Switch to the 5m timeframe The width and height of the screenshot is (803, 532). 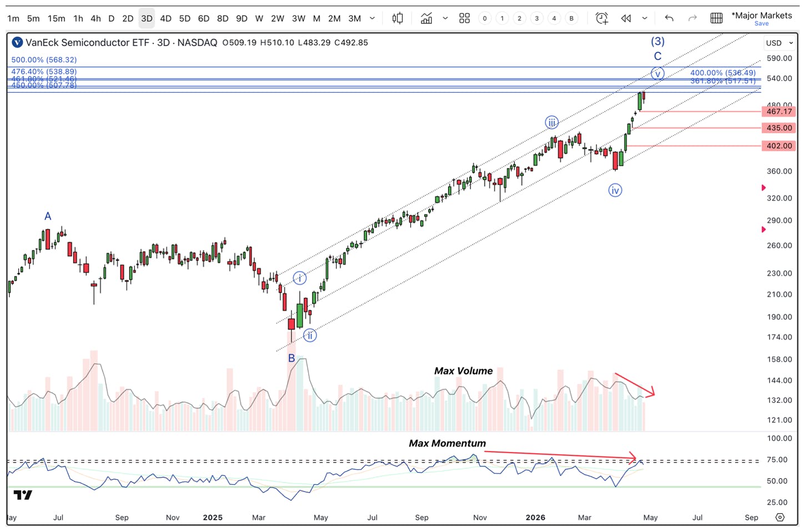click(33, 18)
